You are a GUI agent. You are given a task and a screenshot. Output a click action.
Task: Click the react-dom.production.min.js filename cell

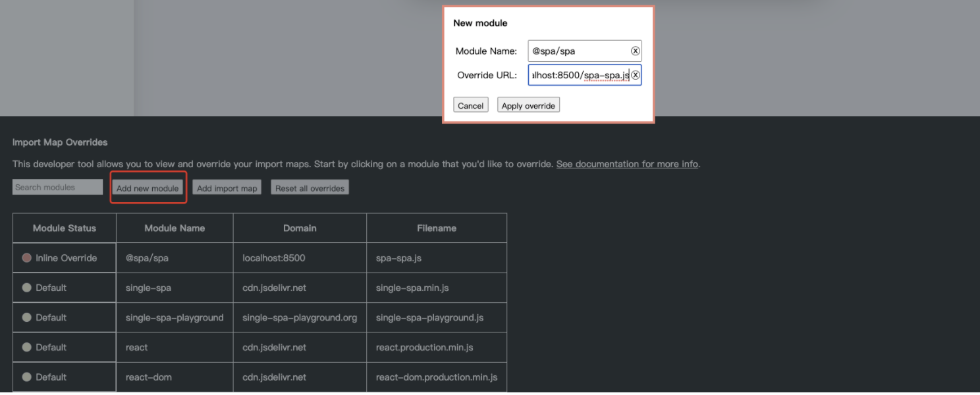pyautogui.click(x=436, y=377)
